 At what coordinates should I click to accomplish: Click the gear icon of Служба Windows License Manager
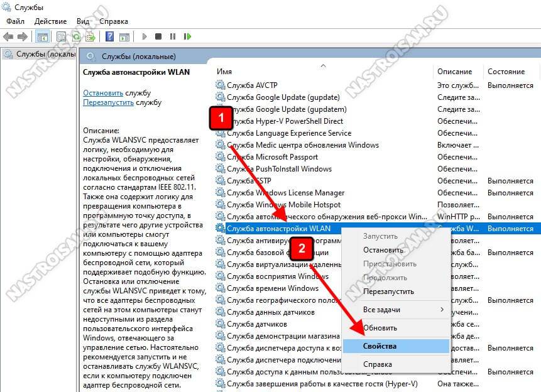tap(220, 192)
